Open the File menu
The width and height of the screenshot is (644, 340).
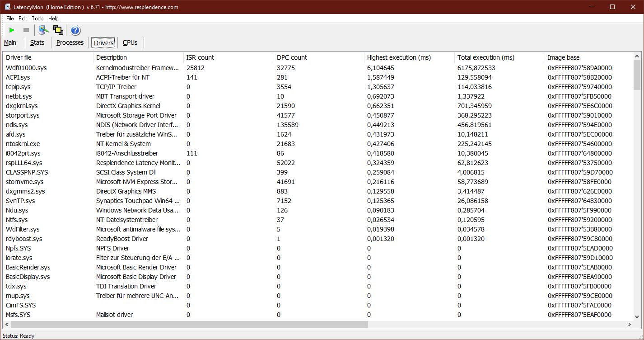click(10, 19)
